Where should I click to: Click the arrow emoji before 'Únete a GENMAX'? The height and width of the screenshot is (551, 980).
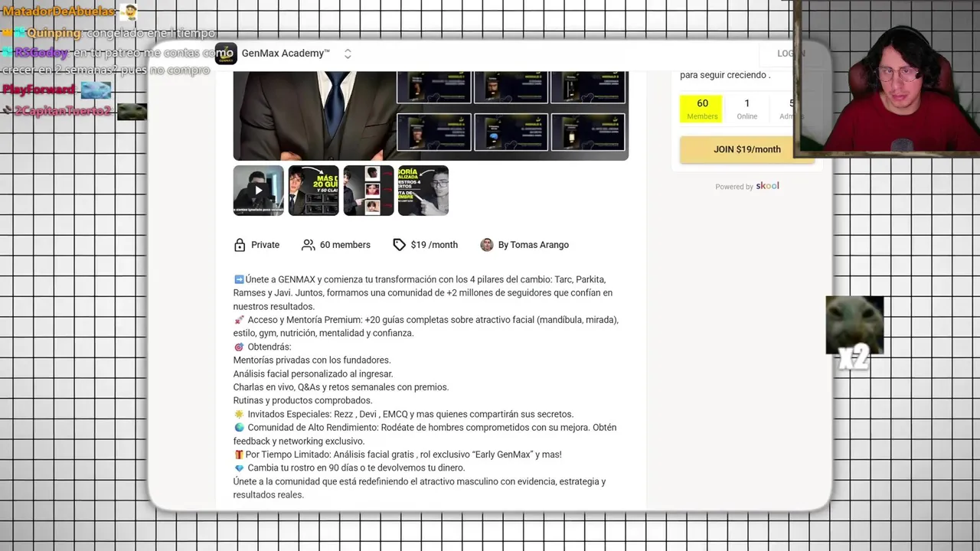[239, 280]
